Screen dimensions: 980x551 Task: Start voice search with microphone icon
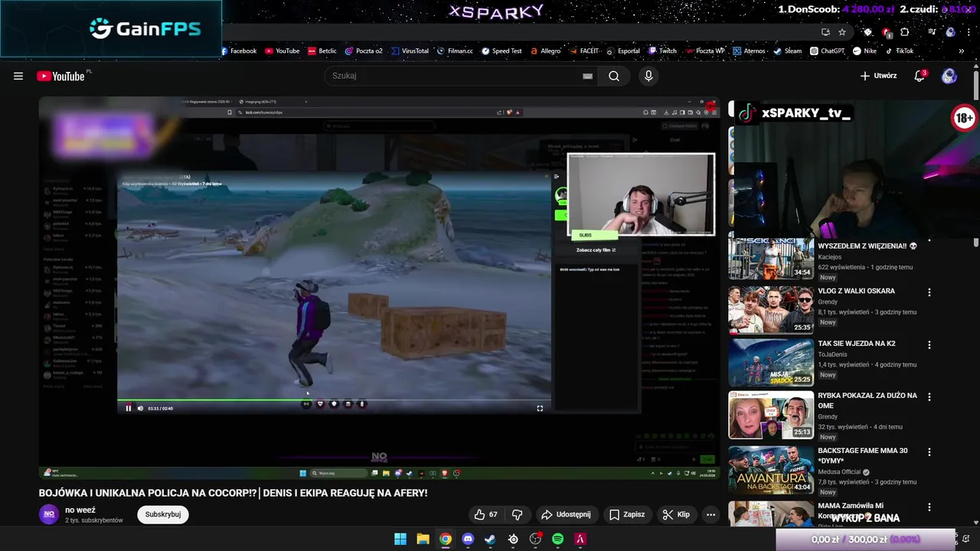[x=648, y=76]
